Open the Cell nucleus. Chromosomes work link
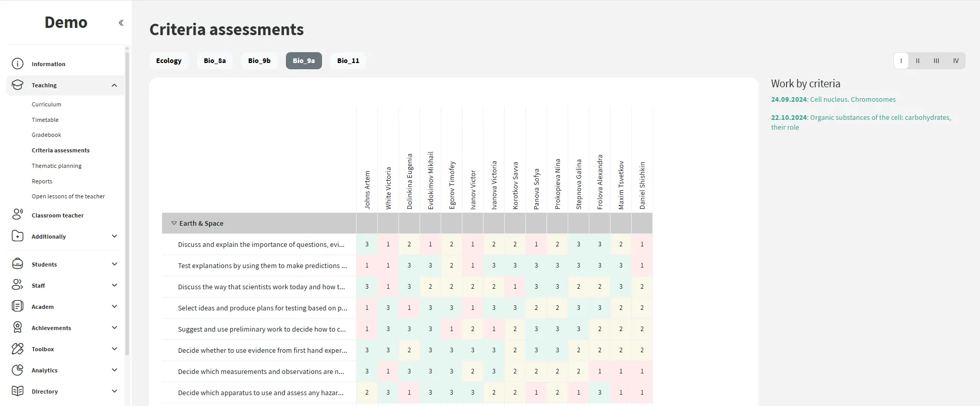980x406 pixels. [853, 99]
